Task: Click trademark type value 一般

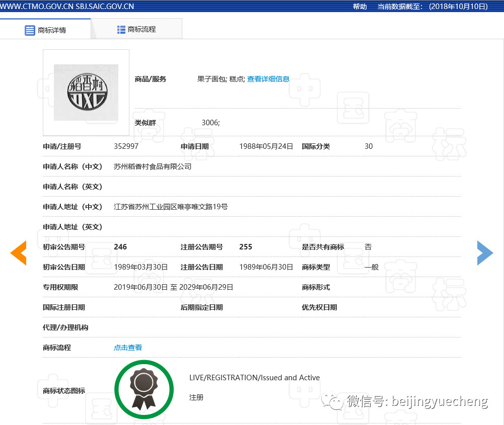Action: coord(372,267)
